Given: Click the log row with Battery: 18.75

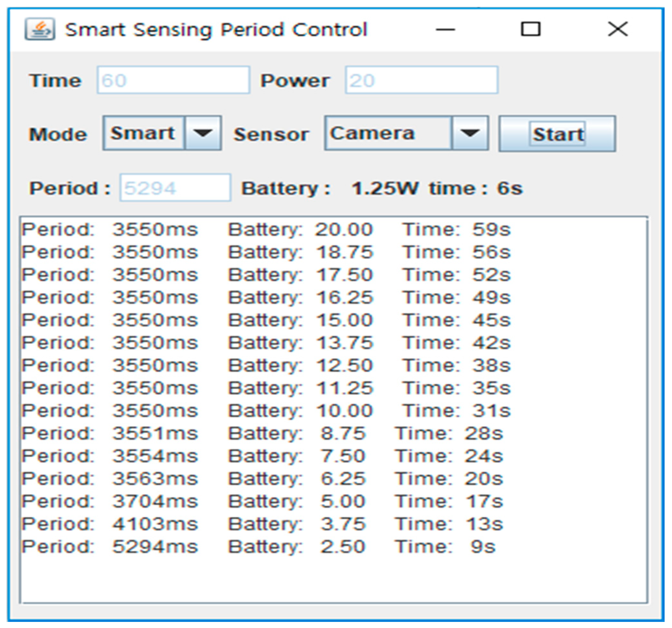Looking at the screenshot, I should point(266,252).
